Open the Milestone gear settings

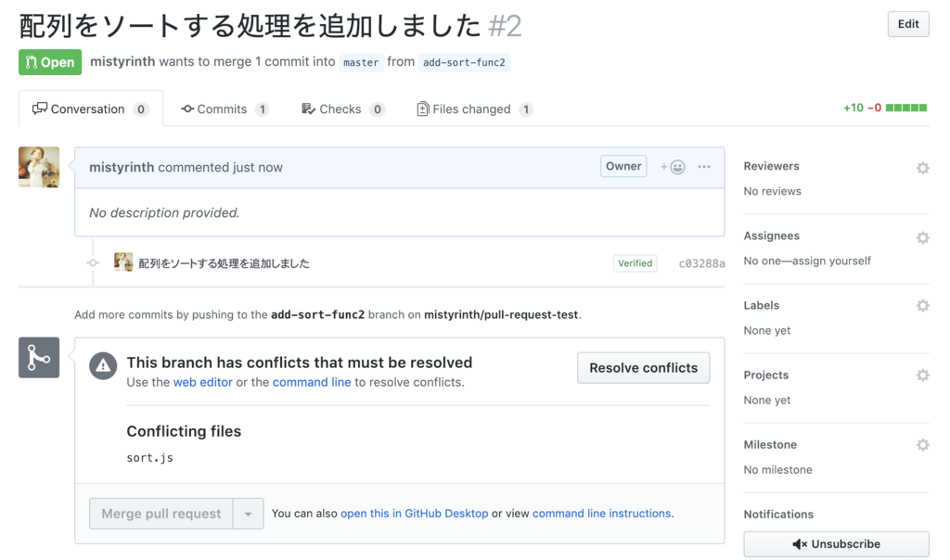922,444
